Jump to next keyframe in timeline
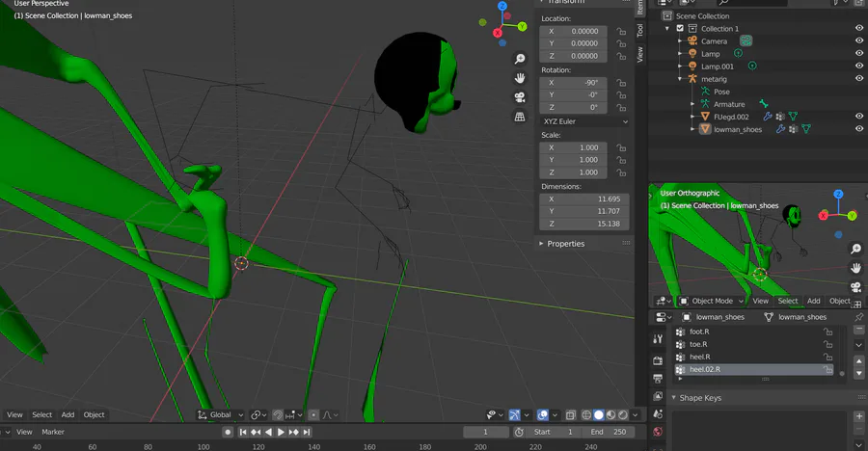This screenshot has height=451, width=868. click(293, 432)
